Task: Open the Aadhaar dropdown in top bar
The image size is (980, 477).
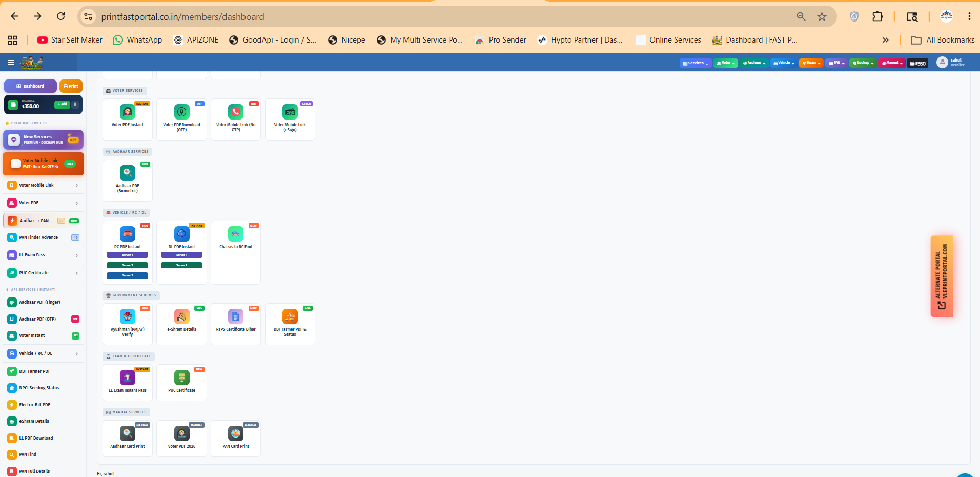Action: pyautogui.click(x=754, y=63)
